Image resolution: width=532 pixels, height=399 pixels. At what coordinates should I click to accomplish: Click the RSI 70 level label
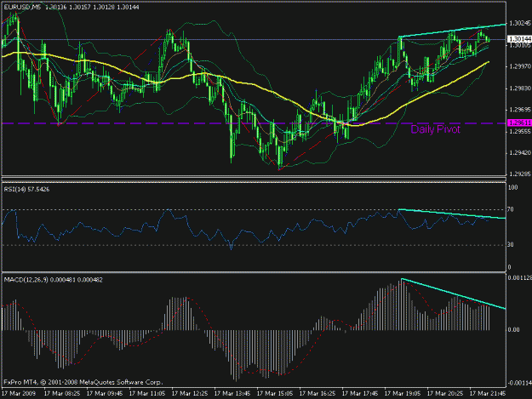point(510,210)
